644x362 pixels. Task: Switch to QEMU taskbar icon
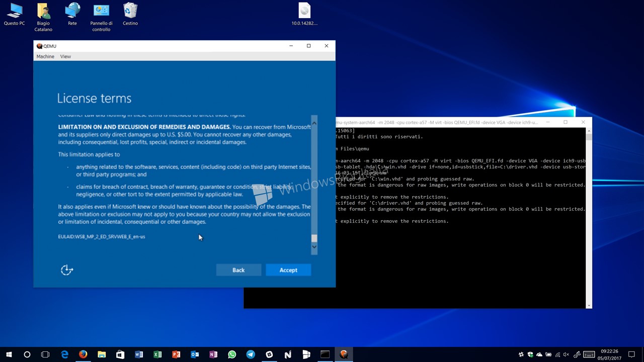click(344, 354)
